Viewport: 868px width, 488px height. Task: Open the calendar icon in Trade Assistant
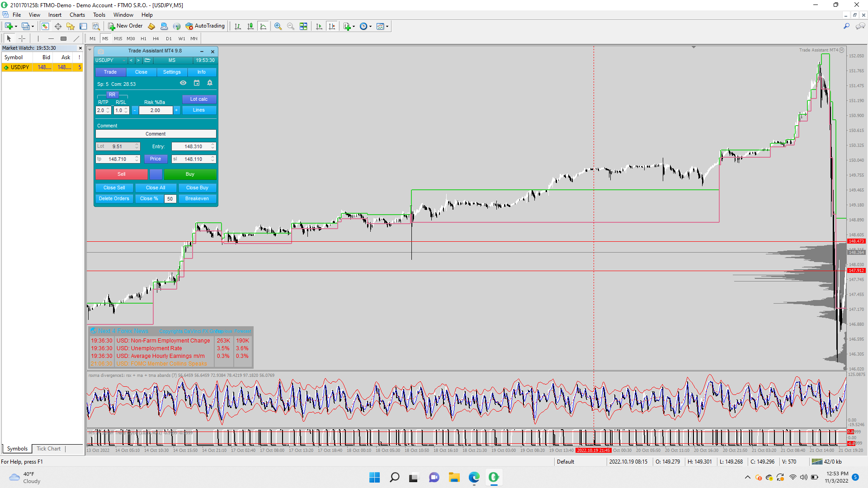(197, 83)
